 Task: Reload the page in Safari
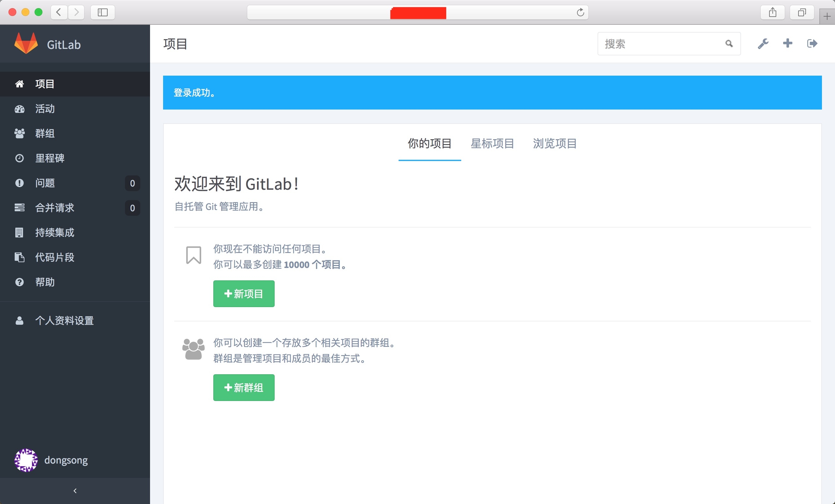pyautogui.click(x=580, y=12)
